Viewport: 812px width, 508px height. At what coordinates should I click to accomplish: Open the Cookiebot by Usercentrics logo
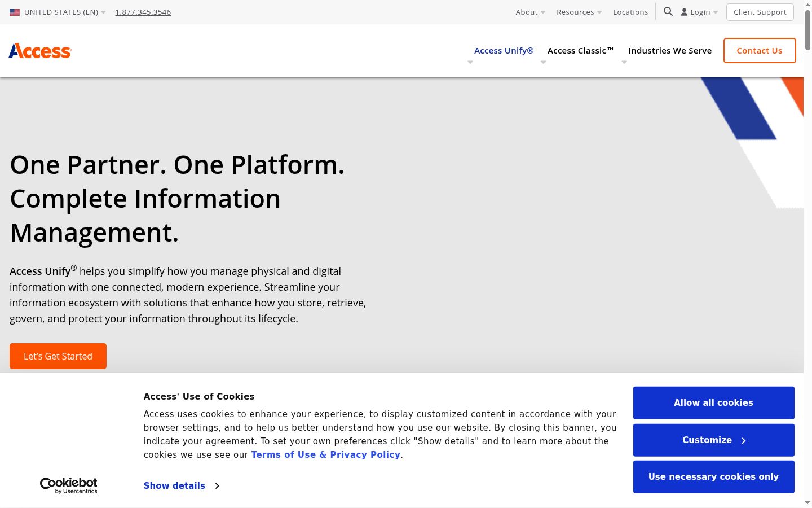[x=69, y=485]
